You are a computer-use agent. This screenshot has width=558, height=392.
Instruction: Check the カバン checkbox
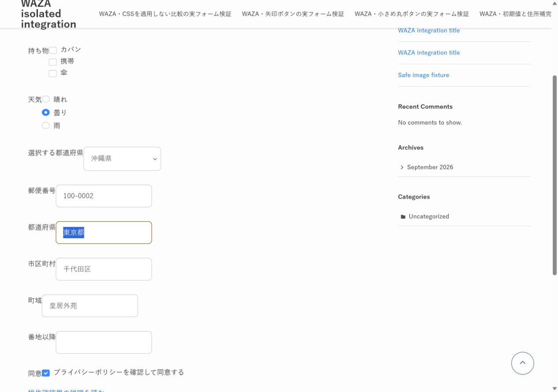53,50
